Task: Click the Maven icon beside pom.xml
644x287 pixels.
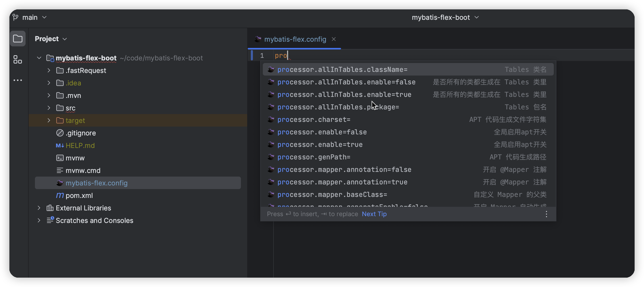Action: tap(60, 195)
